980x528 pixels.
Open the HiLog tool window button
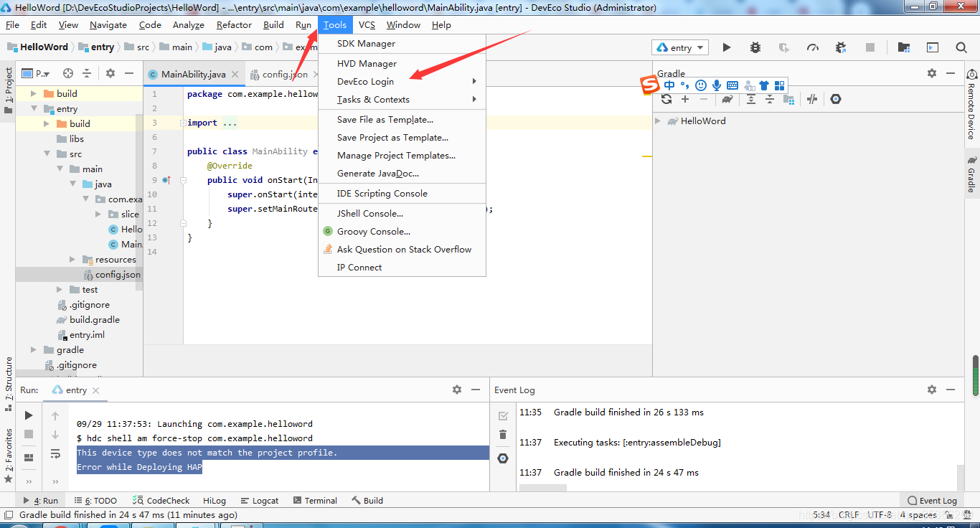point(214,501)
